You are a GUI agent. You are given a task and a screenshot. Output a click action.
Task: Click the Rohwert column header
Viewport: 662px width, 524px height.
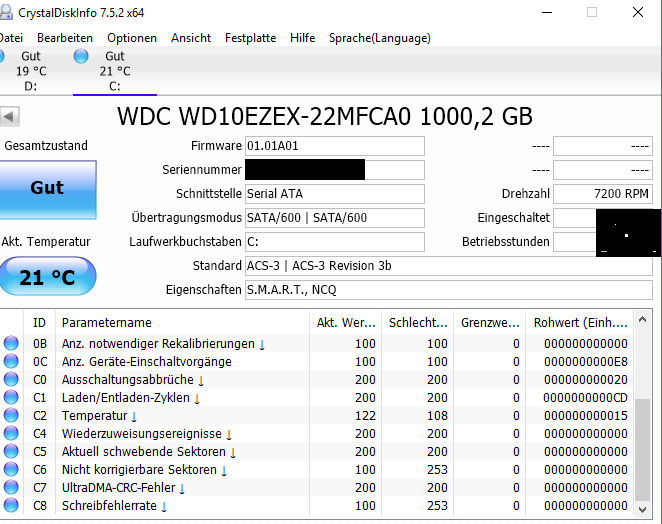580,323
